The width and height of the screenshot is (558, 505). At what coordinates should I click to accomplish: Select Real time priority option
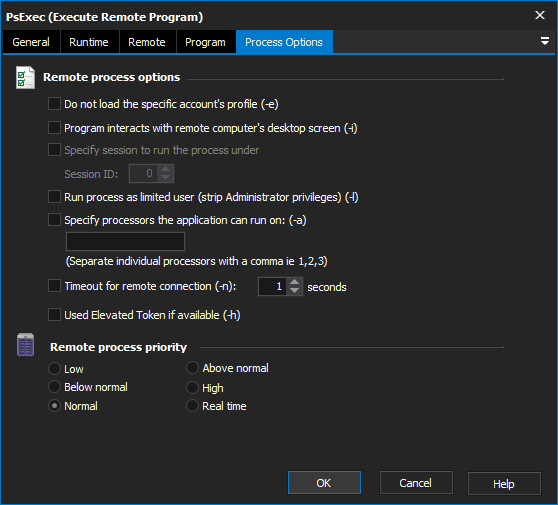point(192,406)
